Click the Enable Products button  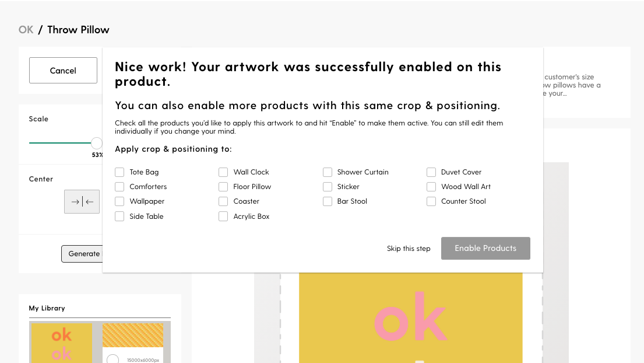pos(485,248)
